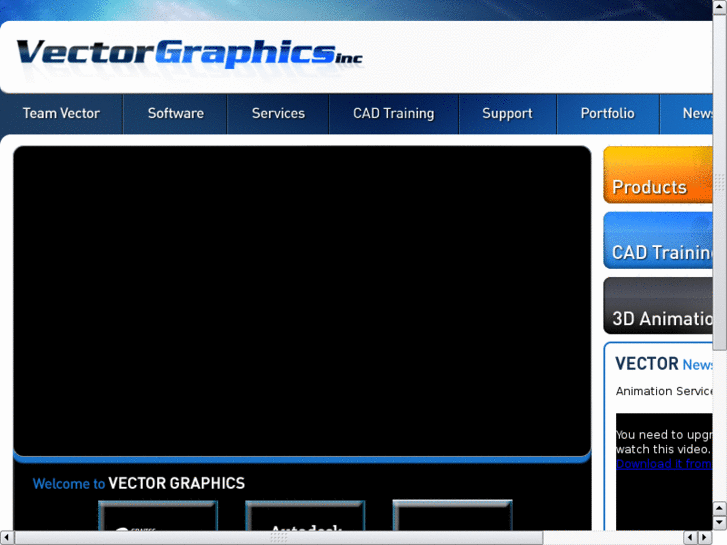Open CAD Training in navigation bar
This screenshot has width=727, height=545.
(x=394, y=114)
